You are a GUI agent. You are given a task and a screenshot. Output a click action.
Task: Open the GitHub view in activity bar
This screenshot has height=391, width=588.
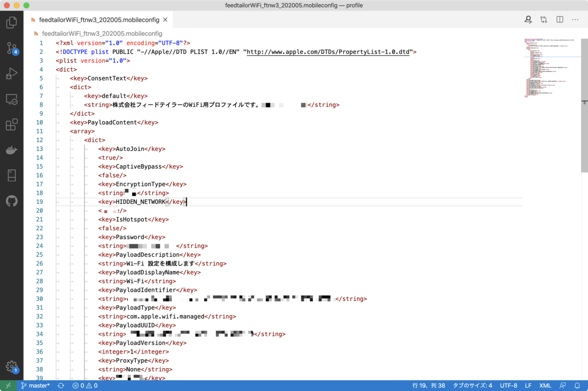tap(11, 201)
